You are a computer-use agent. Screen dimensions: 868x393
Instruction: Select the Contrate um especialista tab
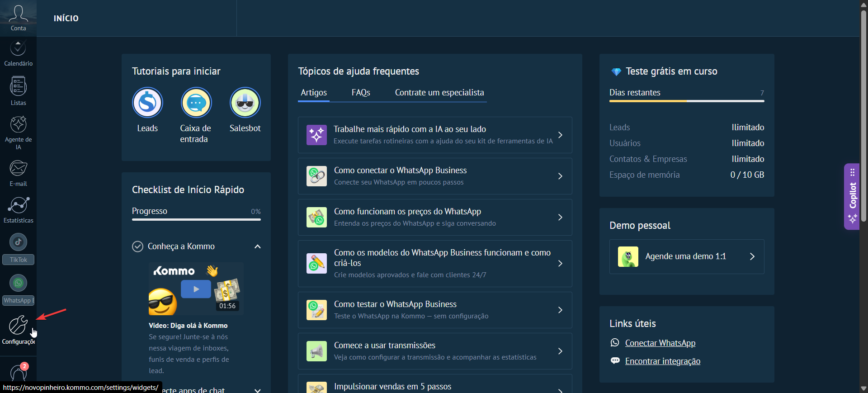439,93
